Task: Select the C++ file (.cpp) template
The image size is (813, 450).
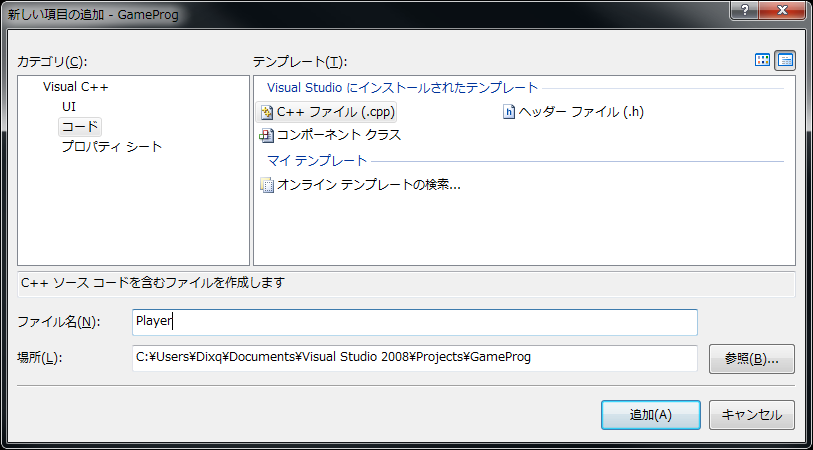Action: coord(329,111)
